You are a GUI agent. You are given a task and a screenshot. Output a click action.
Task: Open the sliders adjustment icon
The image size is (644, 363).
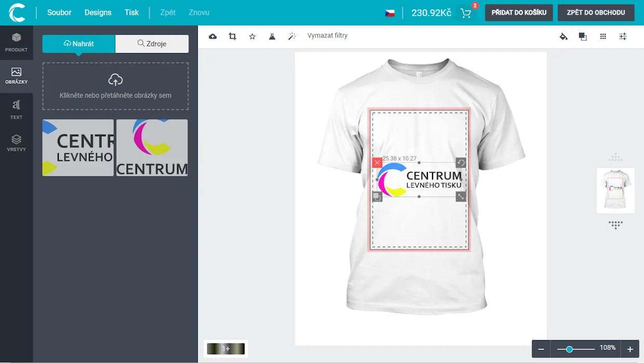(x=623, y=36)
